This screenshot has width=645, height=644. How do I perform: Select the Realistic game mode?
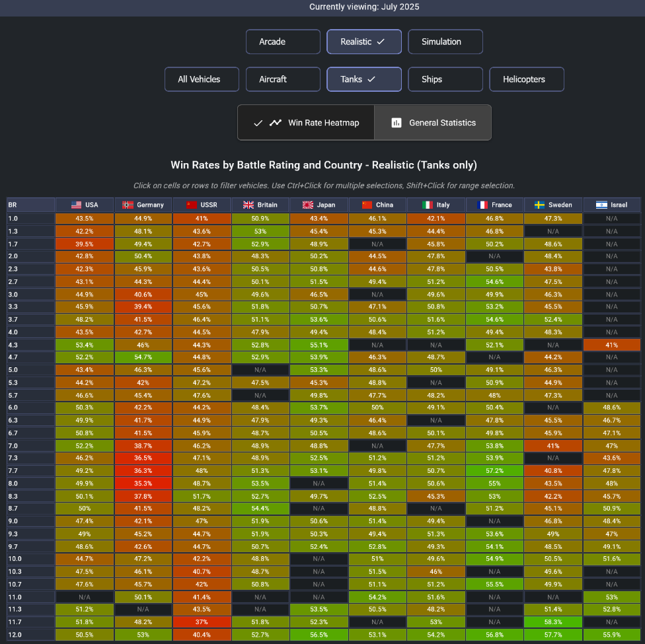(364, 42)
